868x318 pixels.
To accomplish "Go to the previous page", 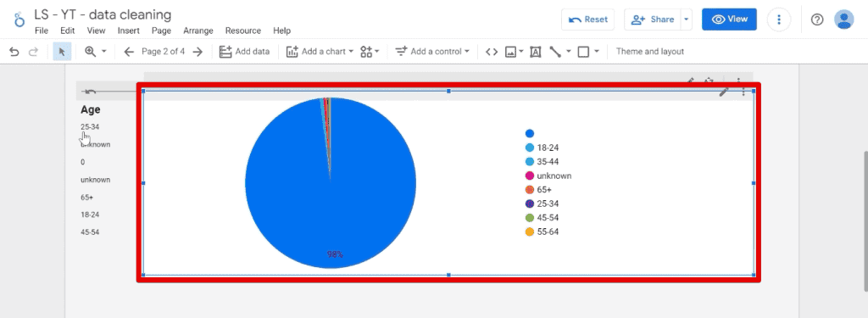I will tap(129, 52).
